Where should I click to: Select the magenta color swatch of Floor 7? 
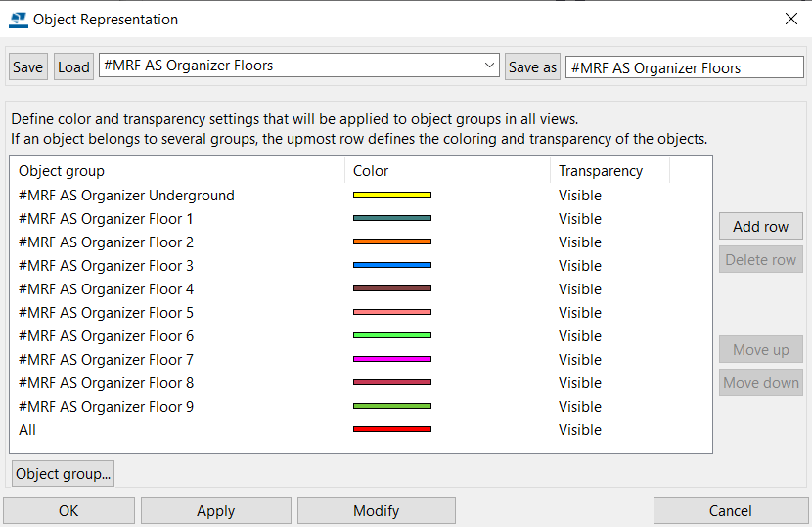[392, 359]
